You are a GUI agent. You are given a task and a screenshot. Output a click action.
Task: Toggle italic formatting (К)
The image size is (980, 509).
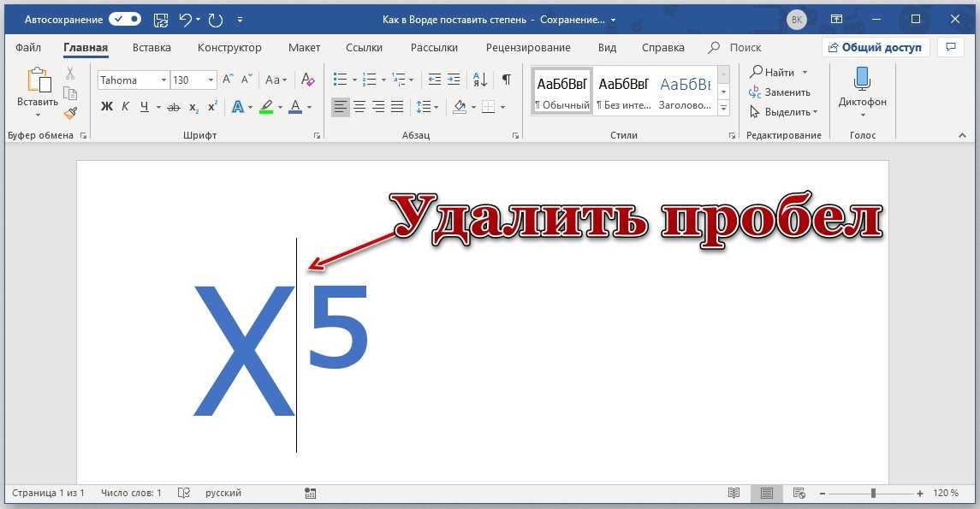[125, 107]
